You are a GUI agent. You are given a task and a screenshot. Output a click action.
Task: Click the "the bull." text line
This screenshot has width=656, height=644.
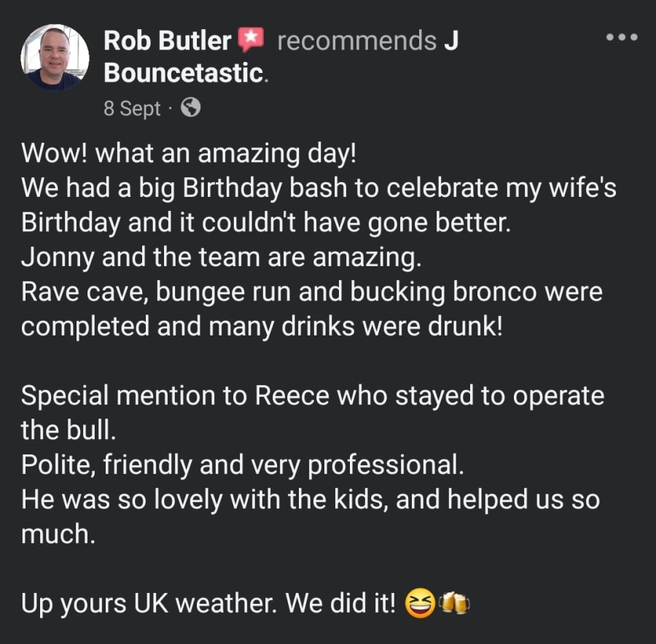[x=68, y=430]
